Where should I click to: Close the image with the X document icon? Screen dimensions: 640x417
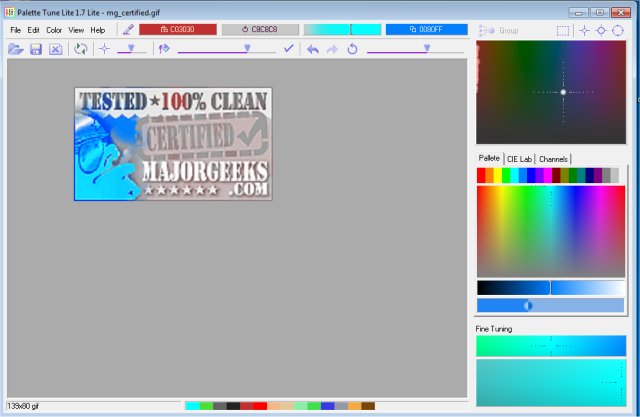[56, 49]
